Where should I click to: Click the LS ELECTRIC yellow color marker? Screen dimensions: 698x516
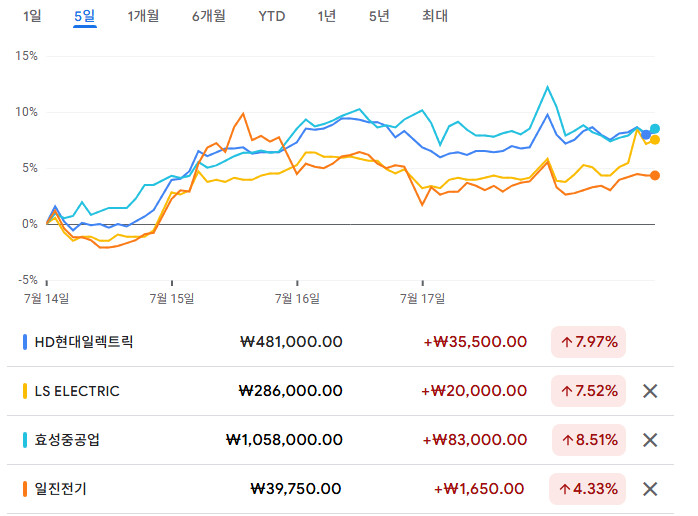(x=25, y=391)
